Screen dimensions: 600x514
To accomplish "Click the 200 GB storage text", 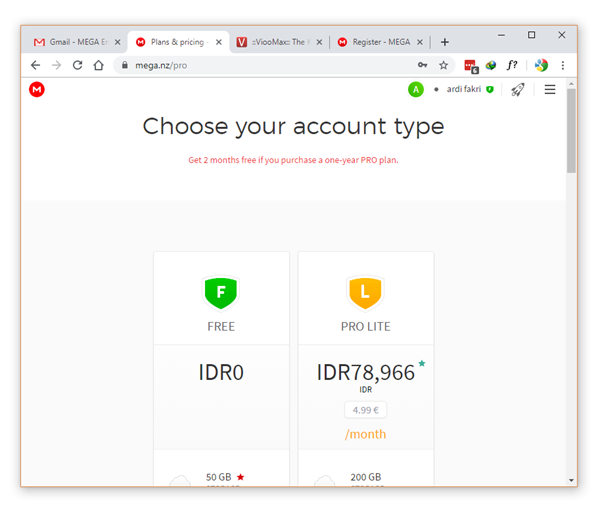I will (366, 477).
